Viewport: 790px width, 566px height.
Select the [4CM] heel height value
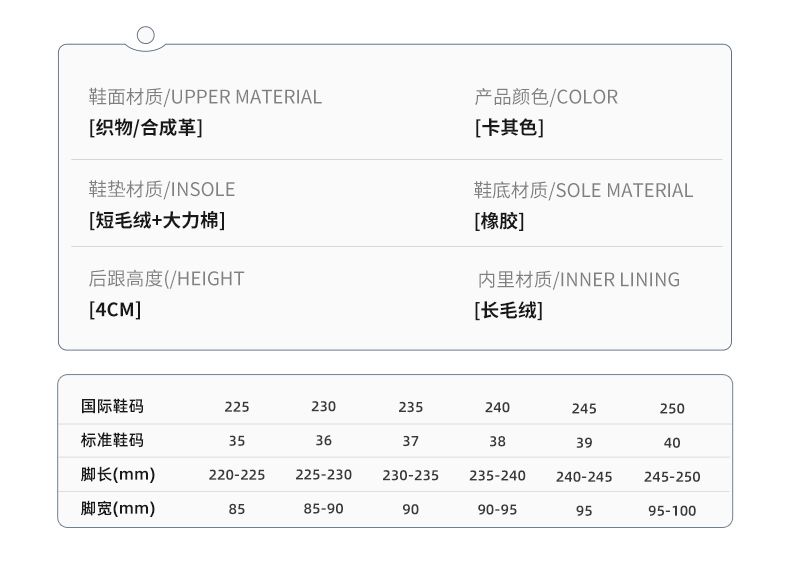pyautogui.click(x=115, y=310)
